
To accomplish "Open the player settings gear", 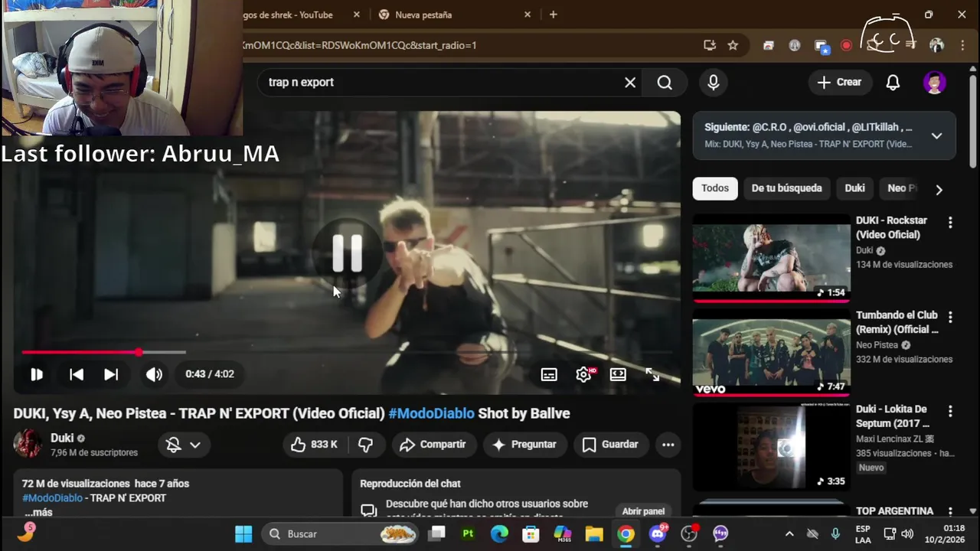I will coord(584,374).
